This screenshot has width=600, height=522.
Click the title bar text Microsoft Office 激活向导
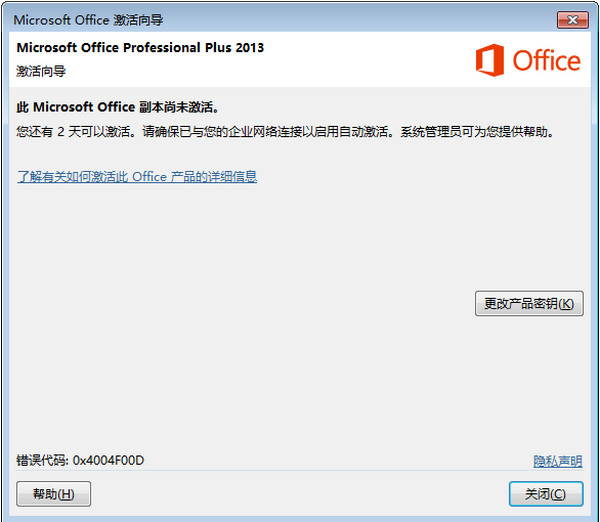(88, 20)
